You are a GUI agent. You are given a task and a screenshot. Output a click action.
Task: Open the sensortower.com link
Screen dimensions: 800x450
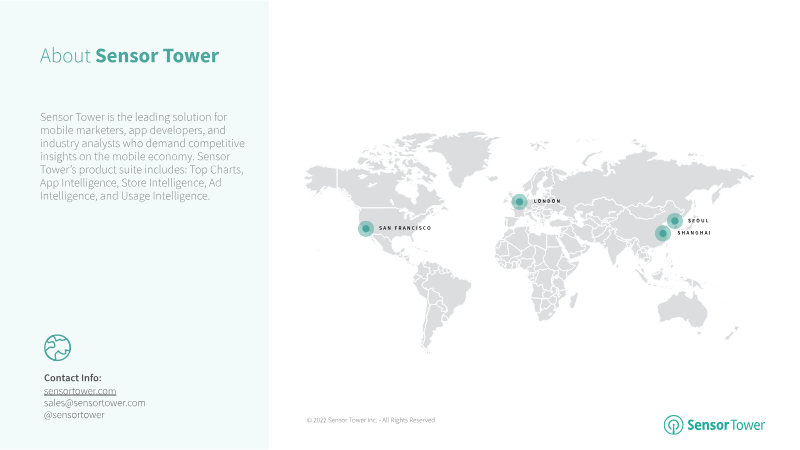point(80,390)
